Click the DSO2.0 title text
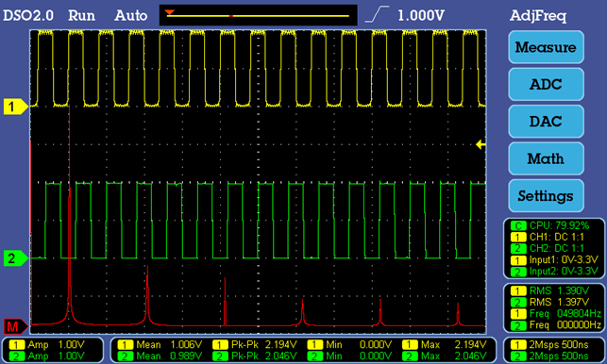The image size is (607, 364). 28,15
